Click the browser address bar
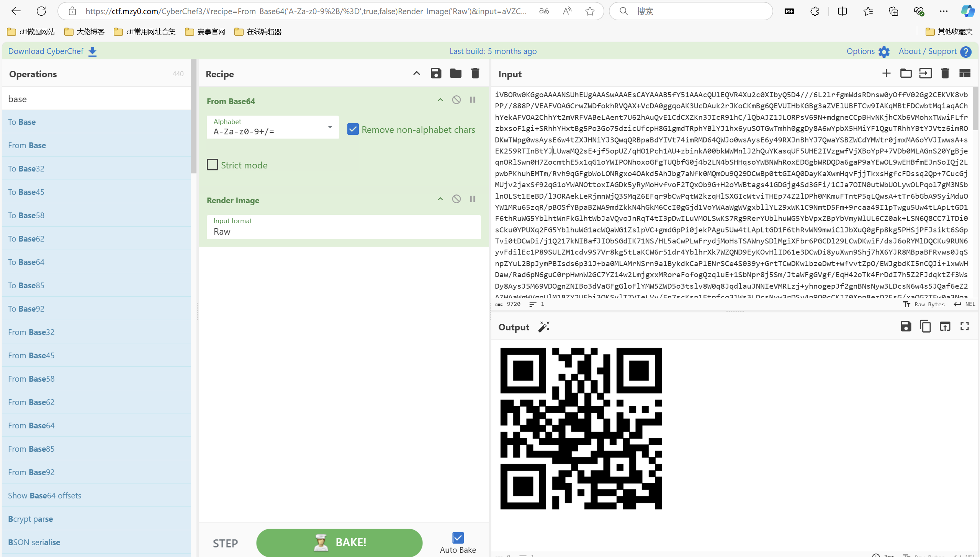The width and height of the screenshot is (980, 557). 306,11
